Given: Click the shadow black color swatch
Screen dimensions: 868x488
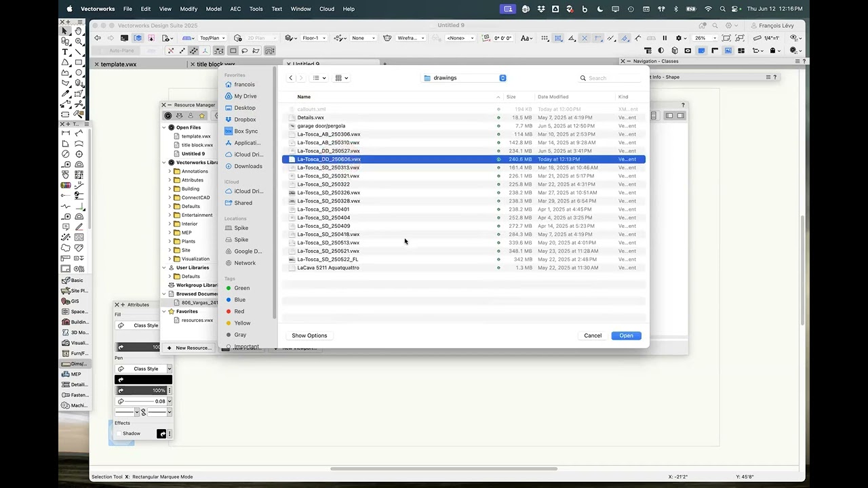Looking at the screenshot, I should click(x=161, y=434).
